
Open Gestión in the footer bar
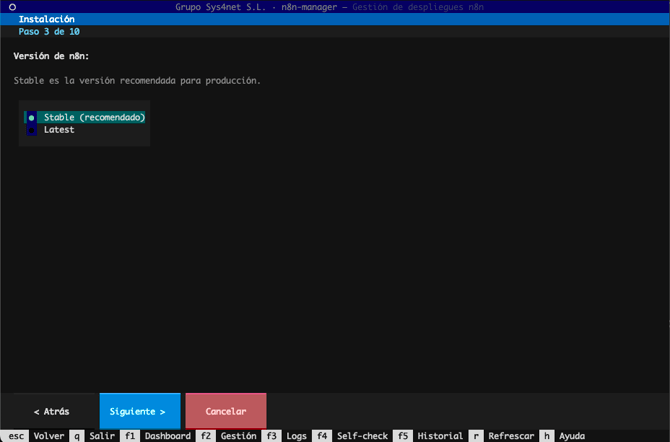pos(238,436)
